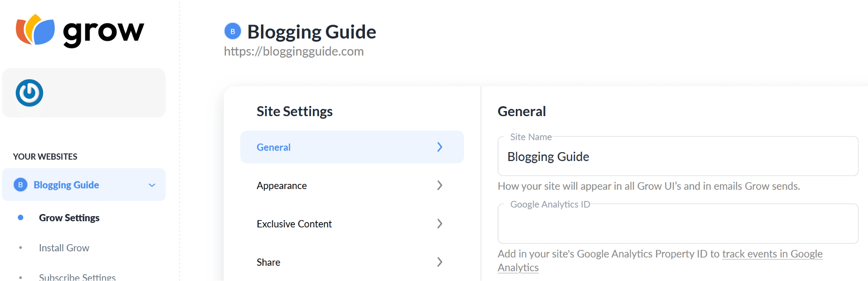Select Grow Settings in sidebar

point(69,218)
